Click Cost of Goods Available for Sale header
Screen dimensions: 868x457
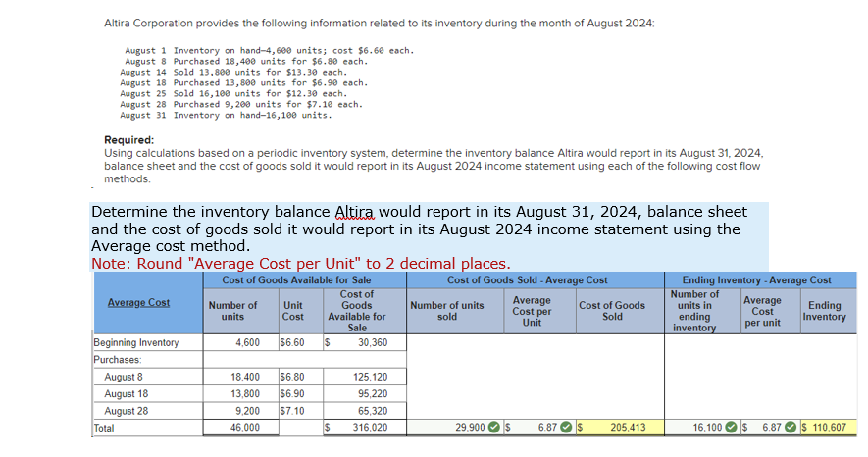[x=296, y=279]
